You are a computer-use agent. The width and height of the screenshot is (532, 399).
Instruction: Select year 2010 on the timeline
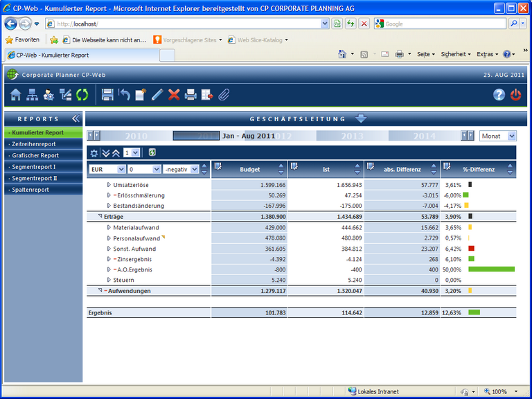pyautogui.click(x=136, y=136)
